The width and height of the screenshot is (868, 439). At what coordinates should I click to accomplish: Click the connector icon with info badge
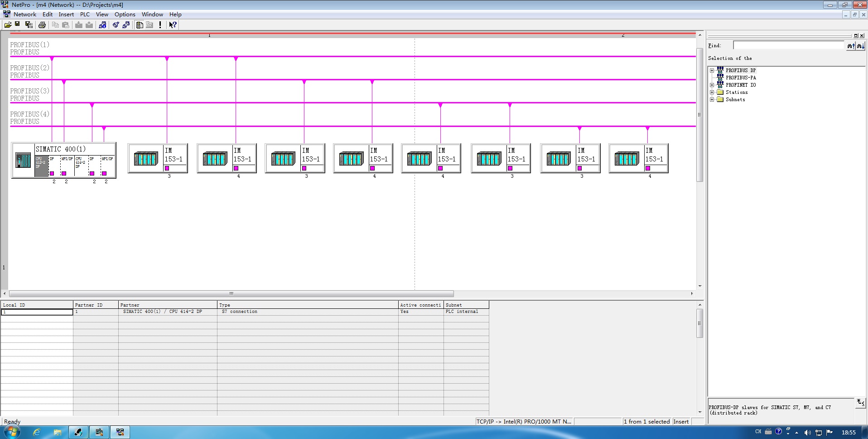click(102, 25)
